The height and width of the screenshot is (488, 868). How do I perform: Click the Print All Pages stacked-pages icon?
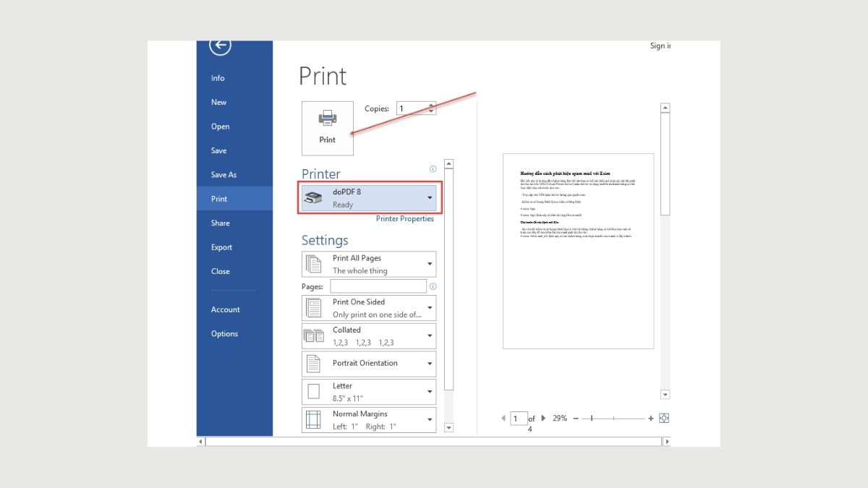click(315, 263)
